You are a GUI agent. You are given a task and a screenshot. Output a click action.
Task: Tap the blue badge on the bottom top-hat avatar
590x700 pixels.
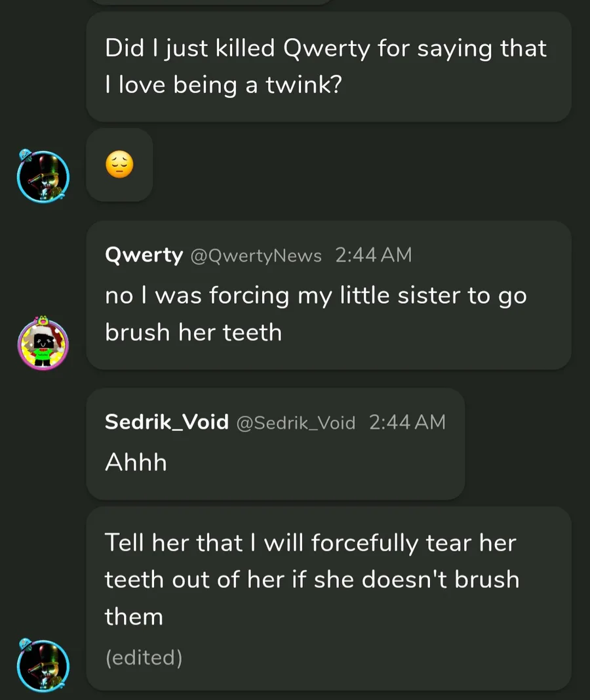click(25, 644)
